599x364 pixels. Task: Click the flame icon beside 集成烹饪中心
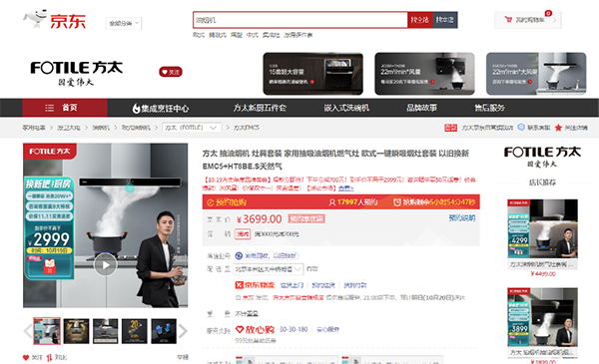pos(136,109)
